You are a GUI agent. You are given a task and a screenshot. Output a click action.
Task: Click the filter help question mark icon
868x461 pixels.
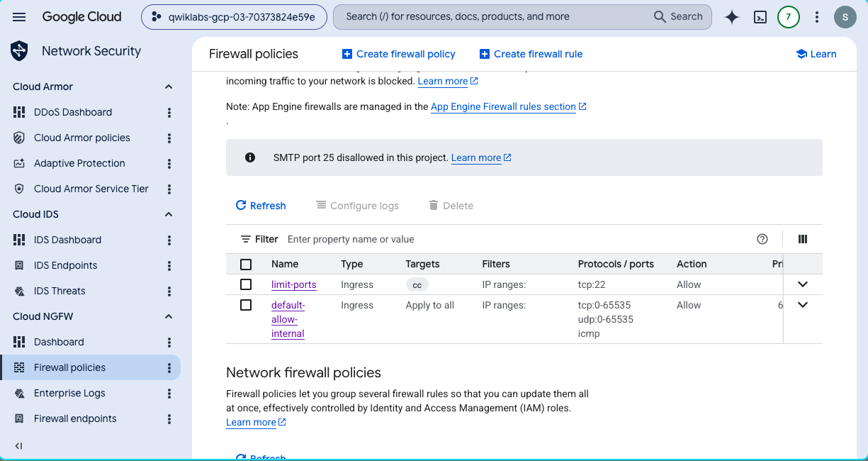pyautogui.click(x=762, y=239)
